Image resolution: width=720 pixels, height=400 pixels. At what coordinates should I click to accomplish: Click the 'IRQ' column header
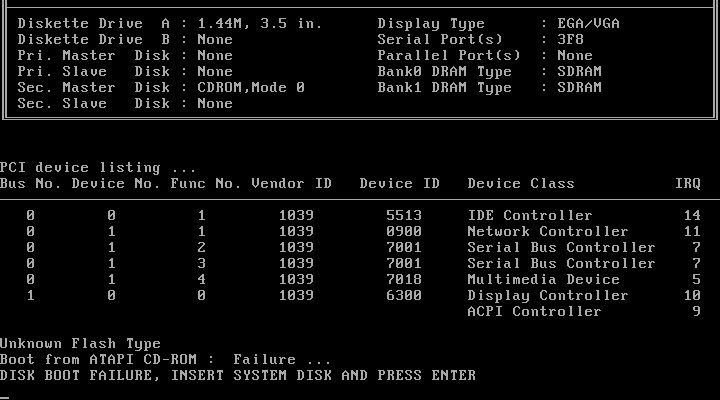pos(688,184)
